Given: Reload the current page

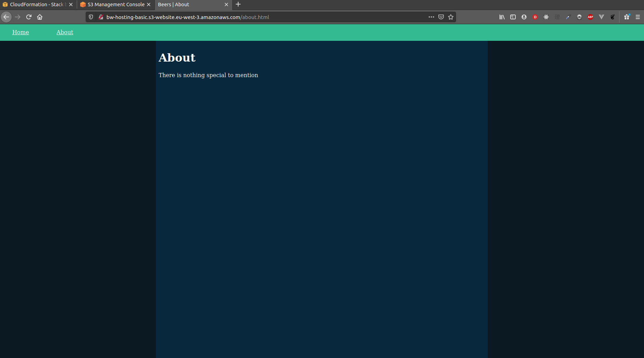Looking at the screenshot, I should coord(29,17).
